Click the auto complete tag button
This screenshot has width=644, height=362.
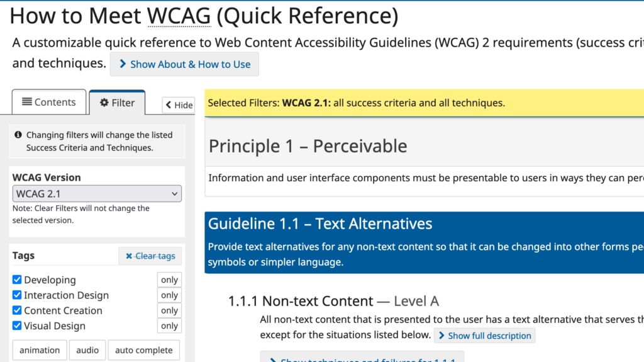pyautogui.click(x=143, y=350)
